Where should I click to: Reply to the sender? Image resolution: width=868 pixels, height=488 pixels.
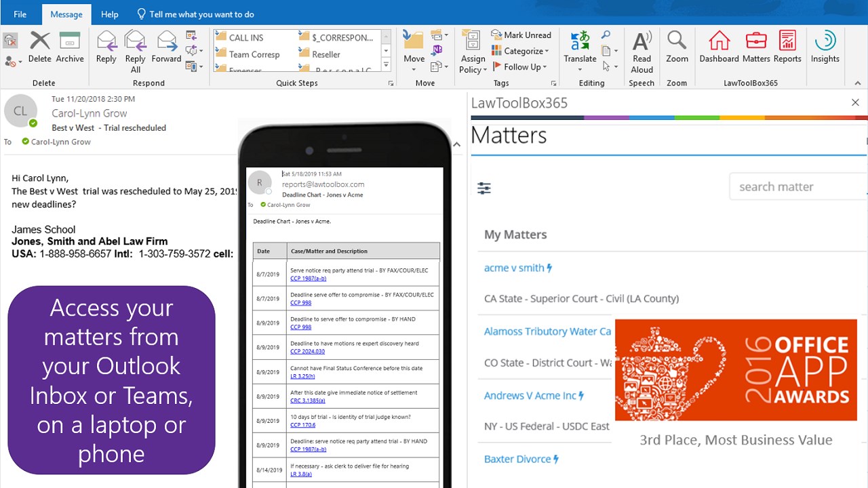click(106, 47)
